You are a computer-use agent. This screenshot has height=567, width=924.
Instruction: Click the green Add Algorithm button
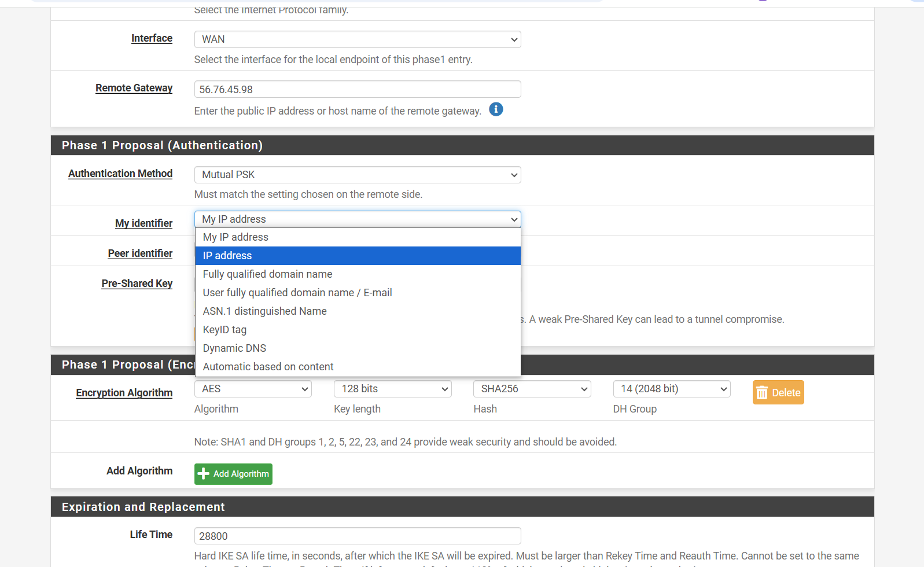(233, 474)
